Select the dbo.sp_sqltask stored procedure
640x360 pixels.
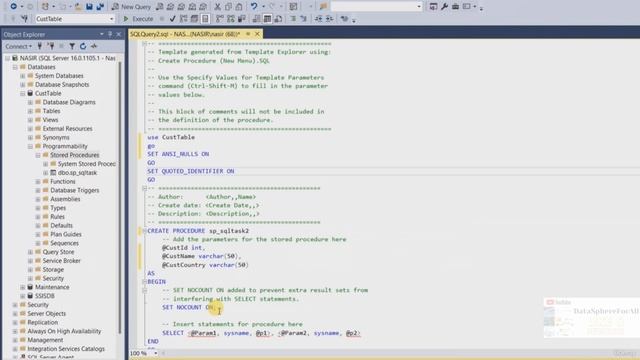pos(77,173)
